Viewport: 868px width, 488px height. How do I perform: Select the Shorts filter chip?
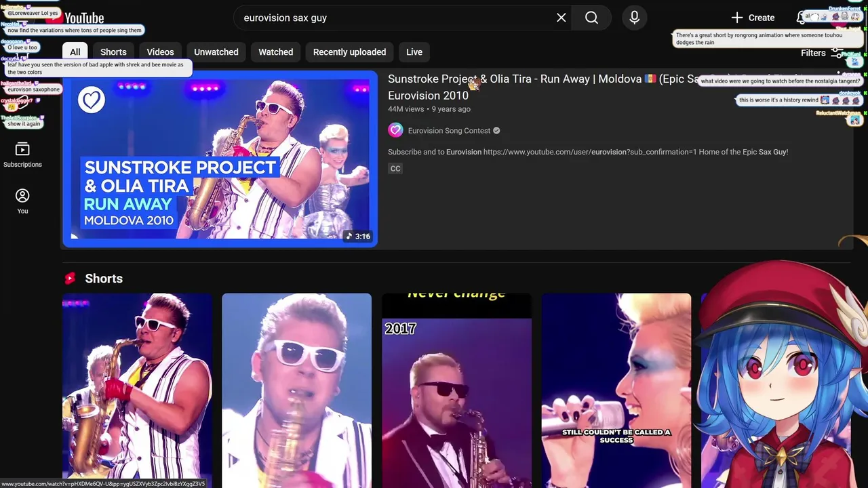pos(113,52)
